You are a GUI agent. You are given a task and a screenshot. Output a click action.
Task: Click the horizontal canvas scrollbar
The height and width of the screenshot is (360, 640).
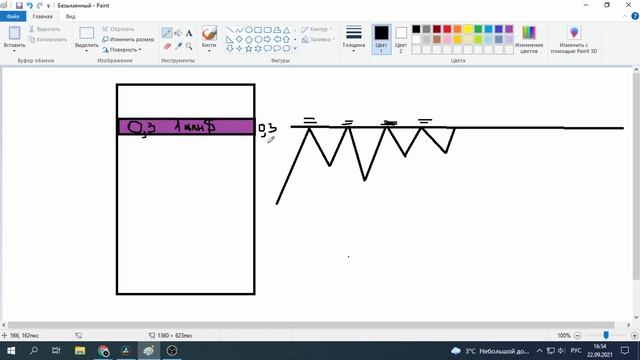311,325
